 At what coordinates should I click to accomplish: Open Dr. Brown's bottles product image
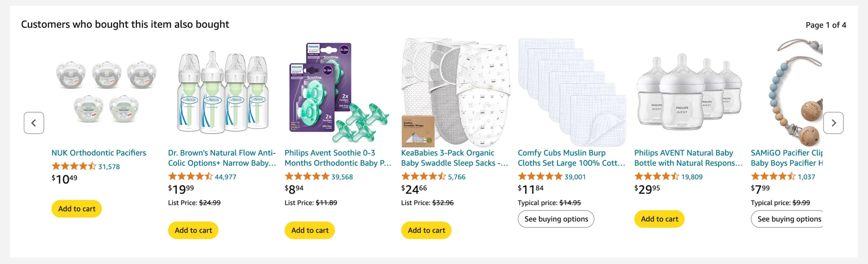click(222, 92)
